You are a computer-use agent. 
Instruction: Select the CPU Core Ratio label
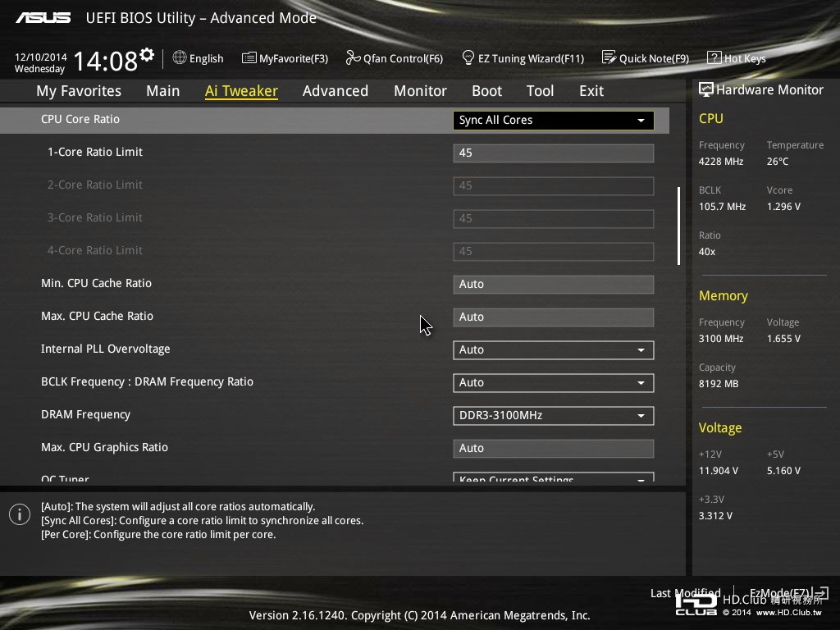[80, 120]
